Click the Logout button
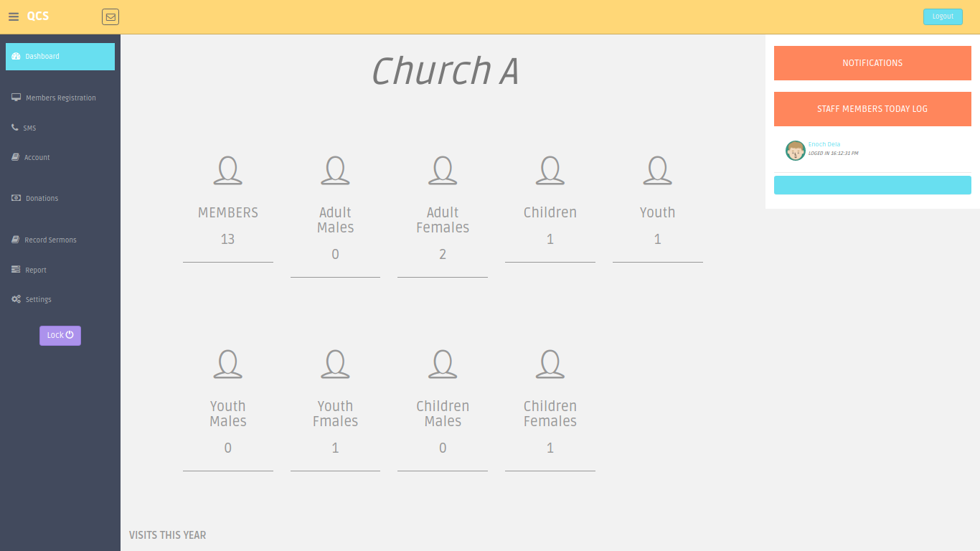The width and height of the screenshot is (980, 551). 942,17
